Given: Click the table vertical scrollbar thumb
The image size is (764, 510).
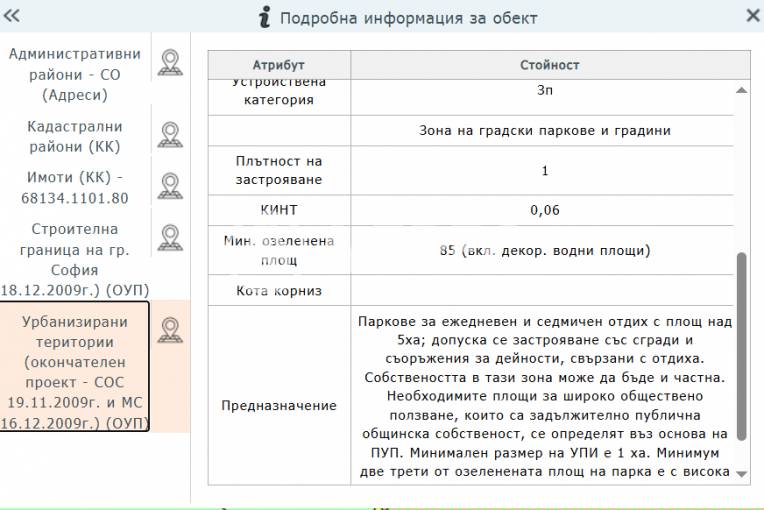Looking at the screenshot, I should (742, 347).
